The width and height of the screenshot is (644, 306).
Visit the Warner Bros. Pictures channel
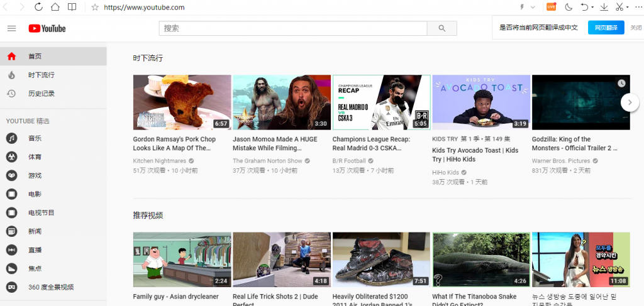(x=561, y=161)
